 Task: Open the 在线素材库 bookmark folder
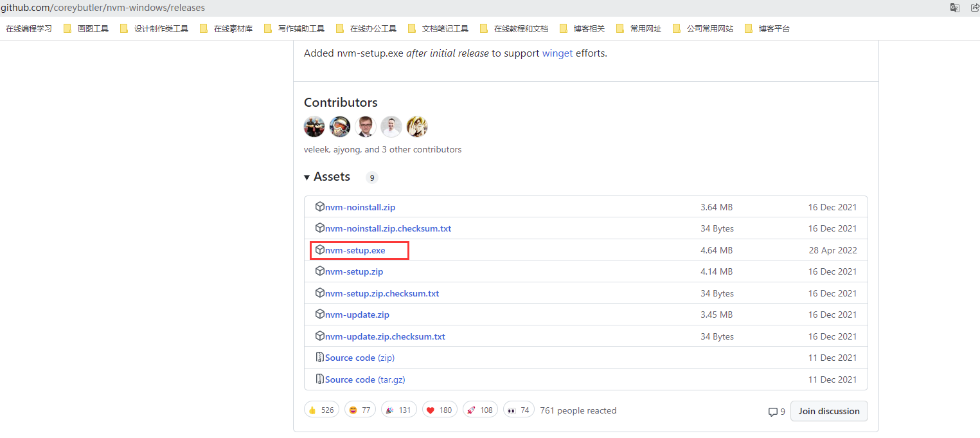[226, 28]
